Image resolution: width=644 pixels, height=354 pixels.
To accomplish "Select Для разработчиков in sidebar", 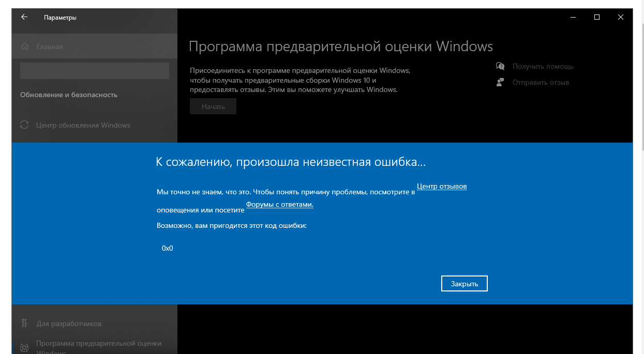I will pyautogui.click(x=95, y=324).
